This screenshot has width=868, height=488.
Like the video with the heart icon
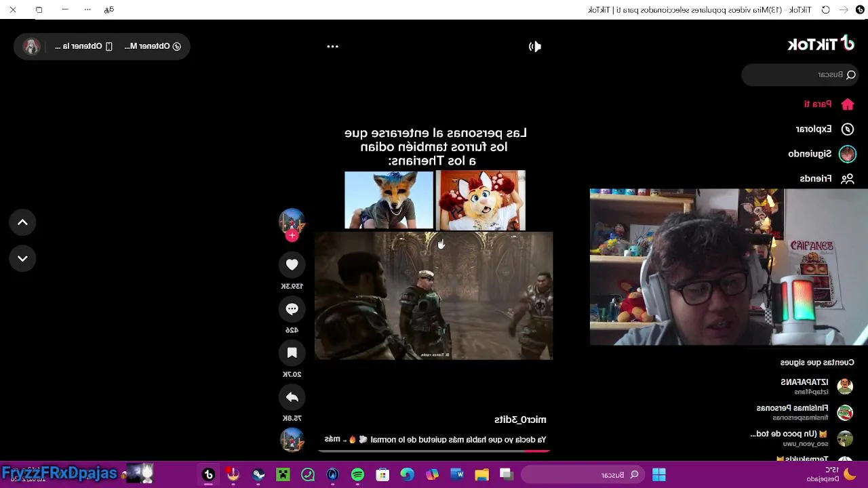pos(292,265)
